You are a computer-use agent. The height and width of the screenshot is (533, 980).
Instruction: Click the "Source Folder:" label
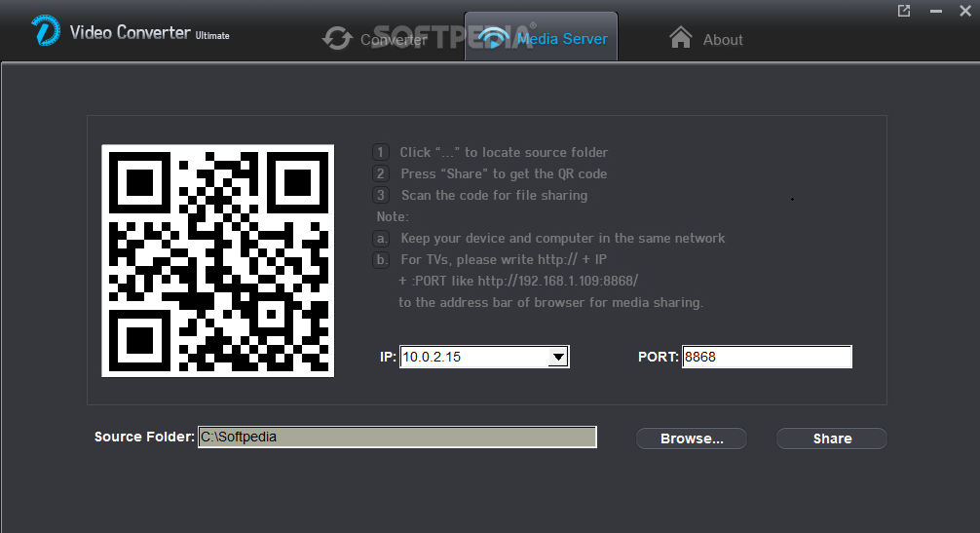click(x=144, y=437)
